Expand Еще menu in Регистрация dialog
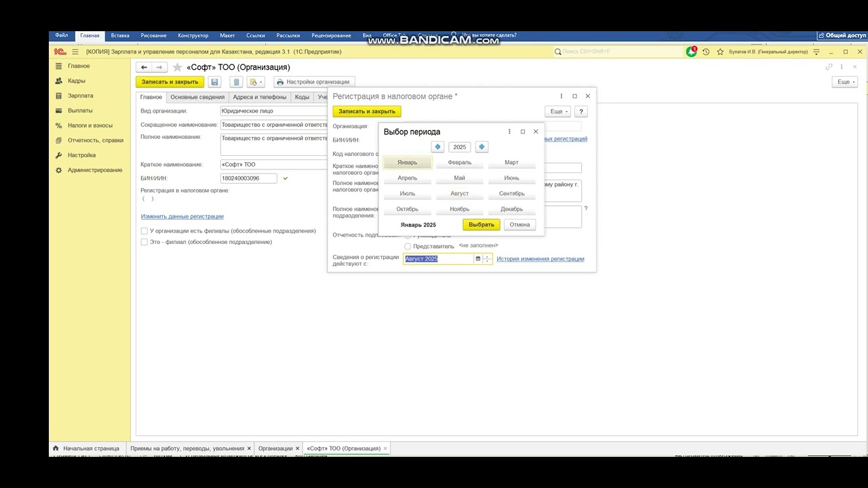The height and width of the screenshot is (488, 868). click(x=557, y=111)
